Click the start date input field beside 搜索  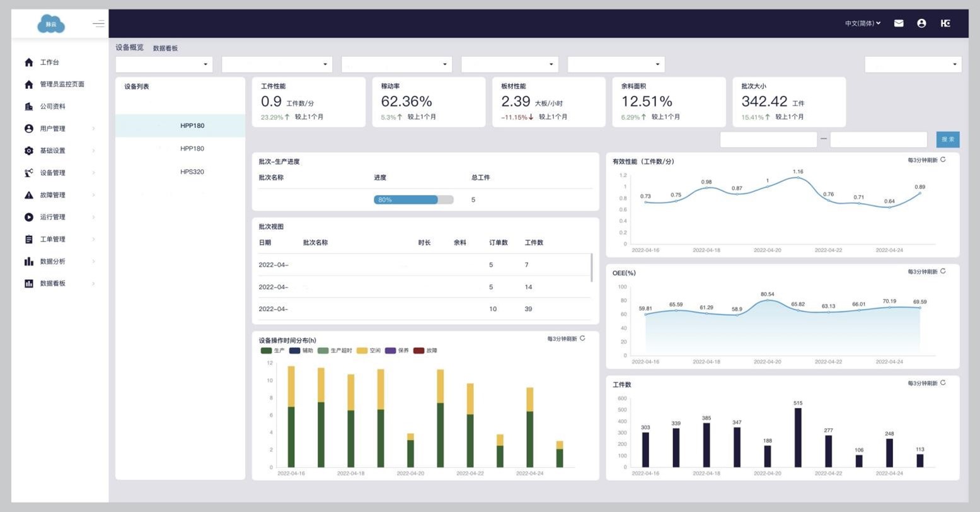pyautogui.click(x=768, y=139)
